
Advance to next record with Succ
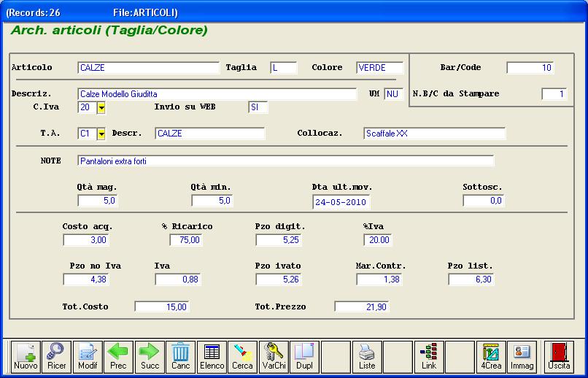pos(150,357)
